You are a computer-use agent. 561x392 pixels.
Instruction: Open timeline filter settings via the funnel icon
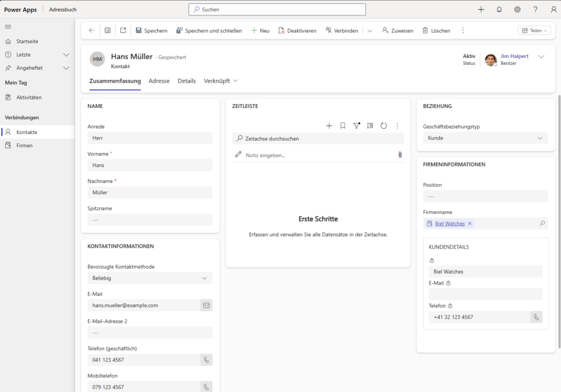356,125
